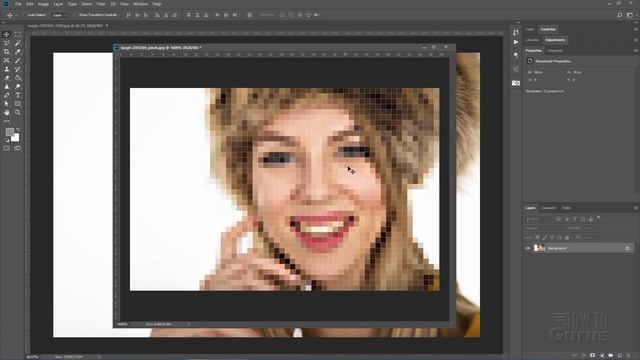Hide the Background layer with eye icon

click(x=528, y=248)
